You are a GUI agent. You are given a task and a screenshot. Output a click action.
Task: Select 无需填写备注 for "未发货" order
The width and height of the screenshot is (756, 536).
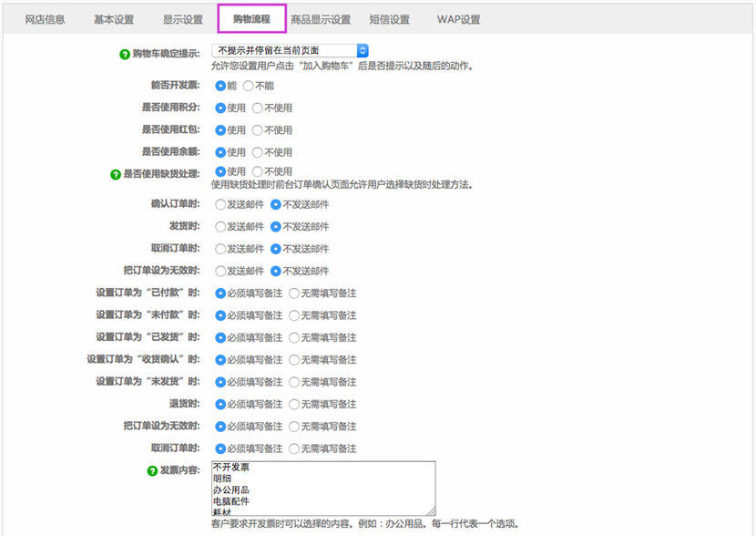pos(294,382)
